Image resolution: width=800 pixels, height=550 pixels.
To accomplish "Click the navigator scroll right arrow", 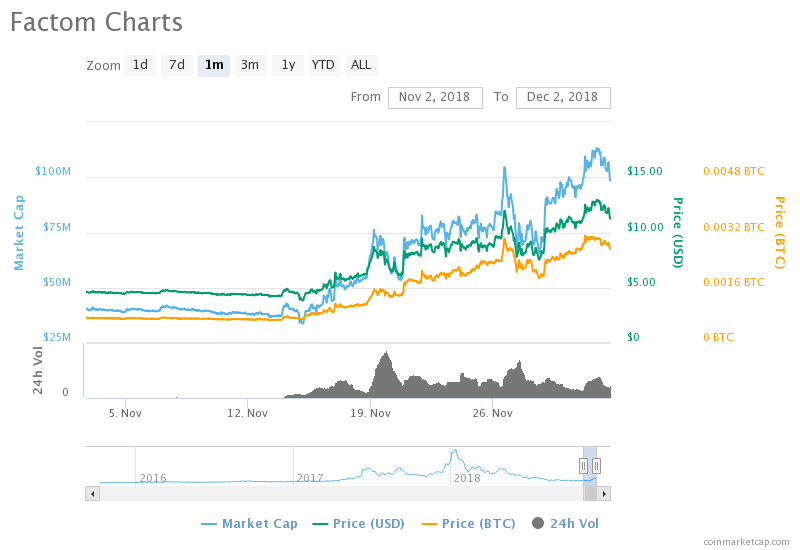I will 604,493.
